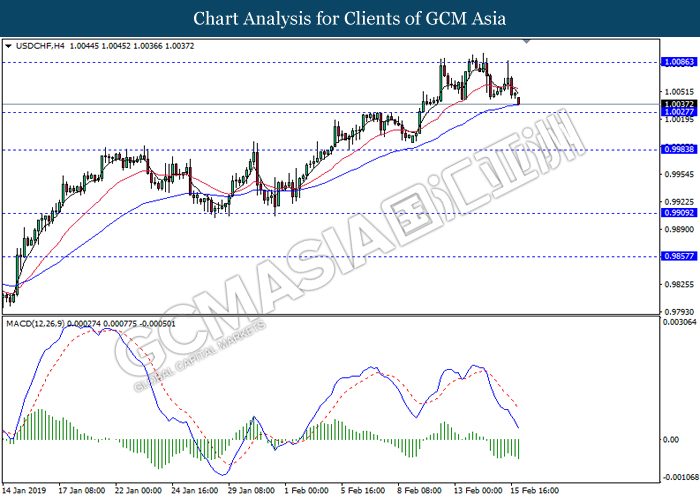The height and width of the screenshot is (500, 700).
Task: Select the 0.98577 level price label
Action: point(679,256)
